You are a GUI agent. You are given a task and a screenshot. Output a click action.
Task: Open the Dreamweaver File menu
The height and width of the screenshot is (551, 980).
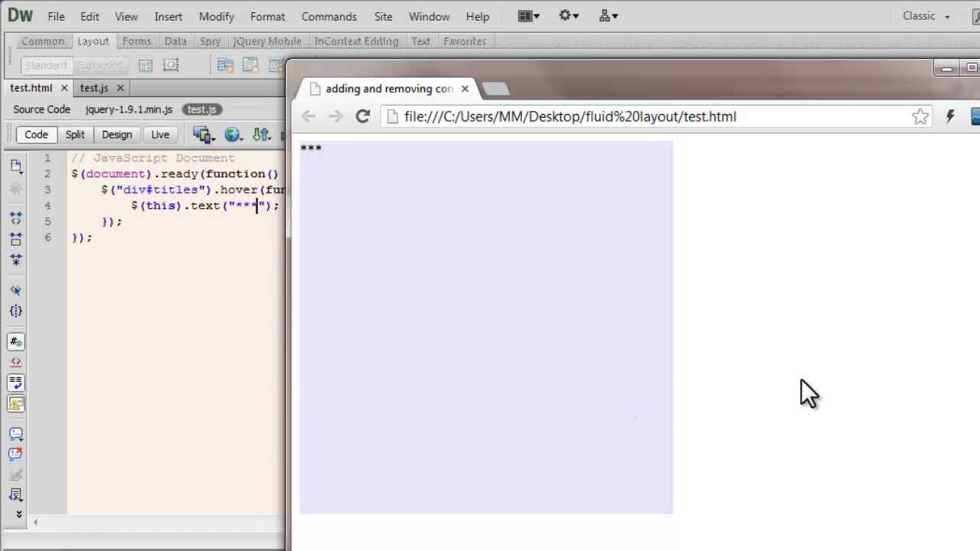[x=56, y=16]
